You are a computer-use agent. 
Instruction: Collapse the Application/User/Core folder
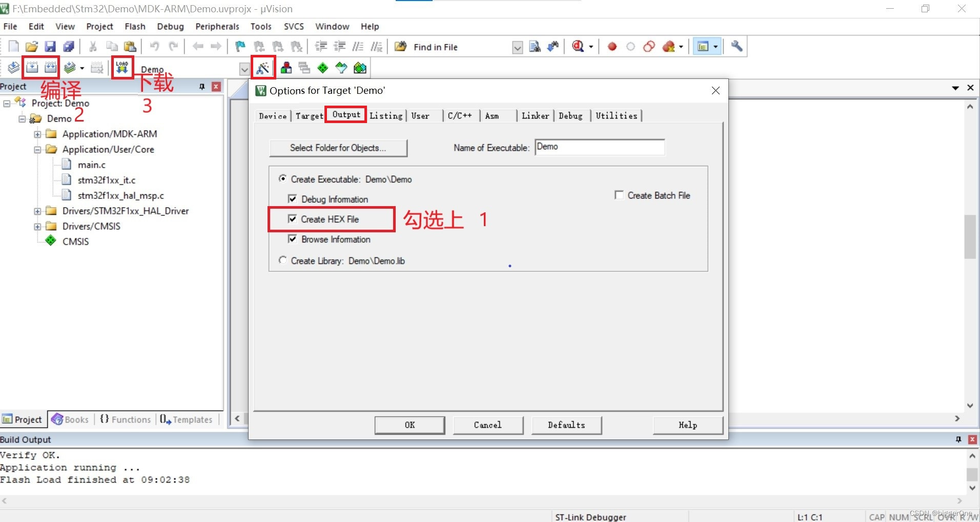37,149
